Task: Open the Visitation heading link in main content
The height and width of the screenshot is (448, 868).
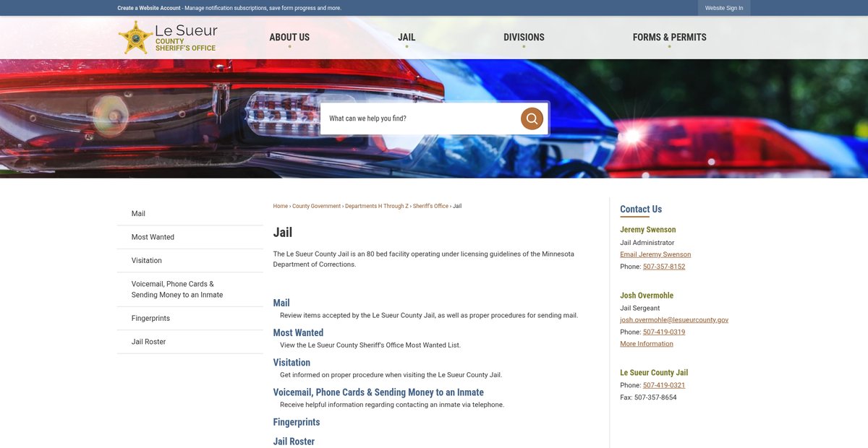Action: [x=292, y=363]
